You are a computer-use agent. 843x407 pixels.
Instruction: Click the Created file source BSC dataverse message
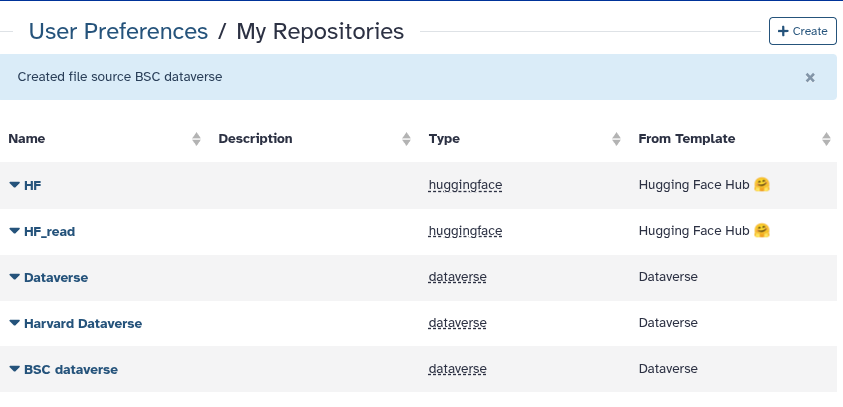pyautogui.click(x=120, y=77)
